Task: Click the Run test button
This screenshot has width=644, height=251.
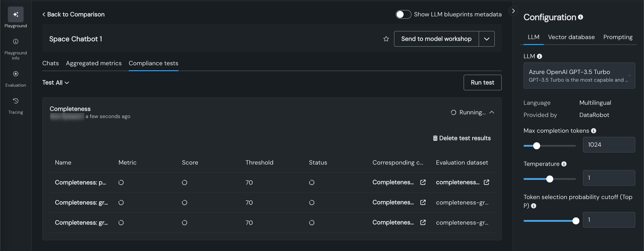Action: pos(482,83)
